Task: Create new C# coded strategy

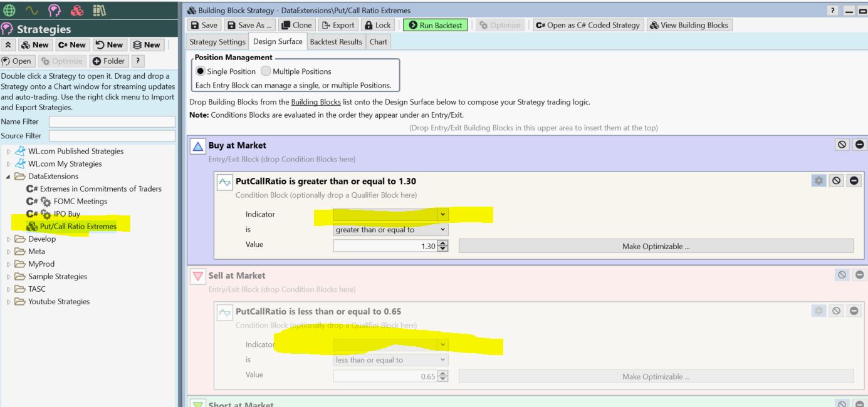Action: click(x=72, y=44)
